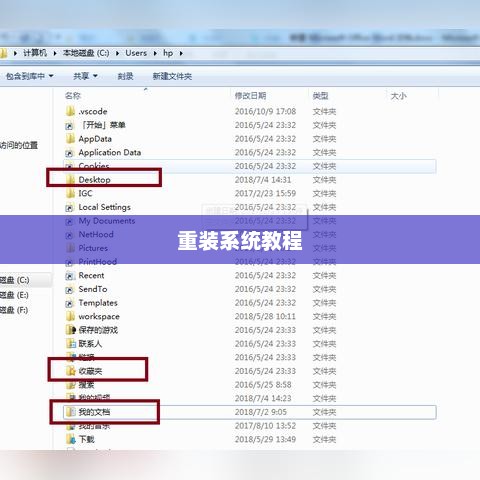Viewport: 480px width, 480px height.
Task: Select the Application Data entry name
Action: [x=110, y=153]
